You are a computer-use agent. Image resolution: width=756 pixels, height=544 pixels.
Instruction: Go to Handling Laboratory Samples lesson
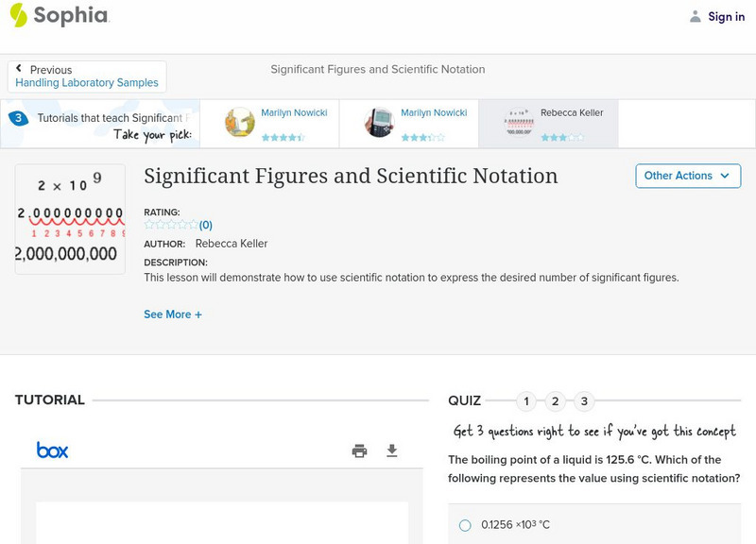pos(87,83)
